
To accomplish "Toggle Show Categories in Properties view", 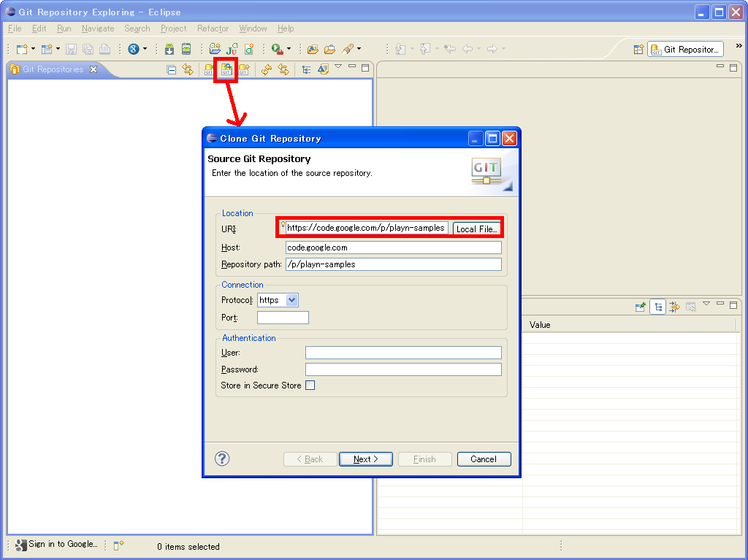I will pos(658,307).
